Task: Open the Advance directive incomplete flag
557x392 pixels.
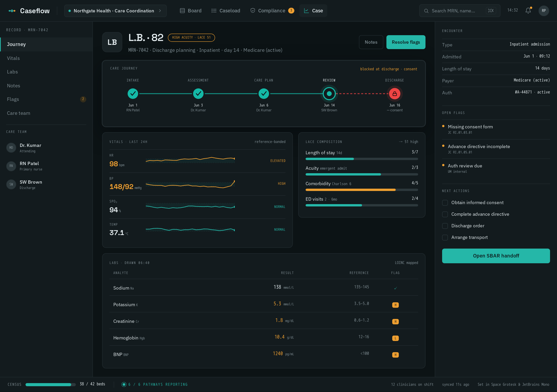Action: [496, 149]
